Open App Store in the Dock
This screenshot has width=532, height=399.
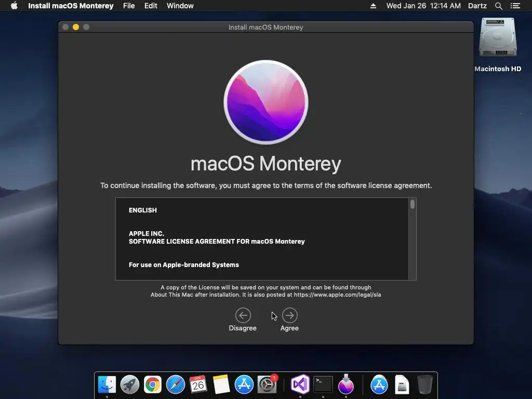tap(244, 384)
